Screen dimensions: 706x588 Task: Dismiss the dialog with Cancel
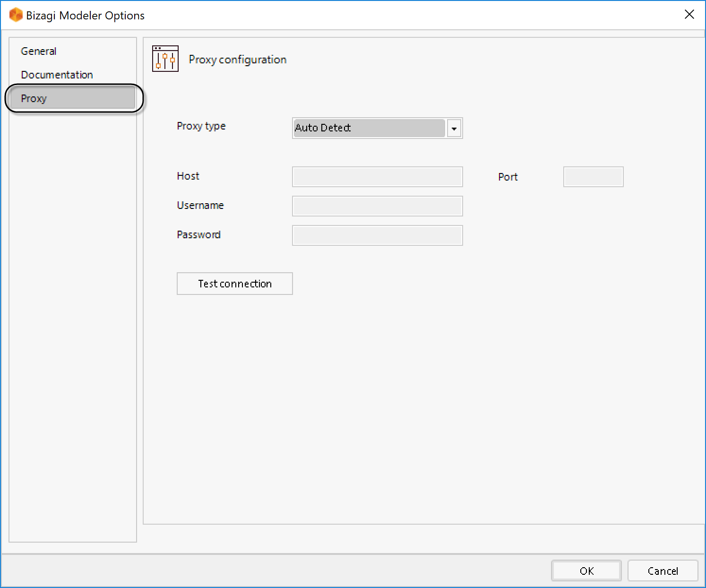click(x=663, y=571)
